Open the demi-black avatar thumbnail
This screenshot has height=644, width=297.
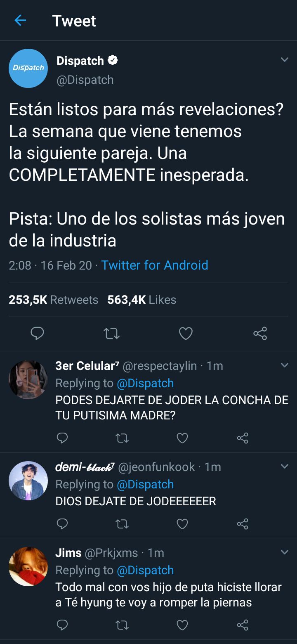(x=28, y=481)
